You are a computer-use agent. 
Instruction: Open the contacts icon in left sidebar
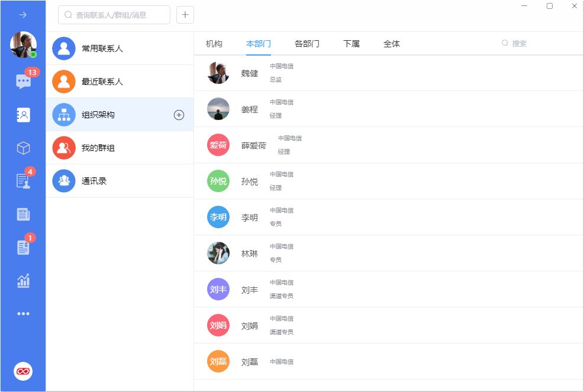[23, 115]
